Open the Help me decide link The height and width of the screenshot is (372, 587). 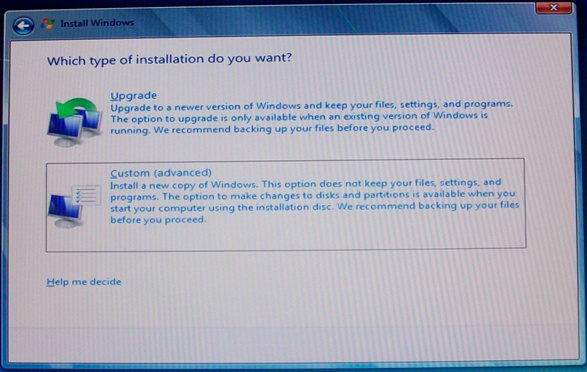[84, 282]
